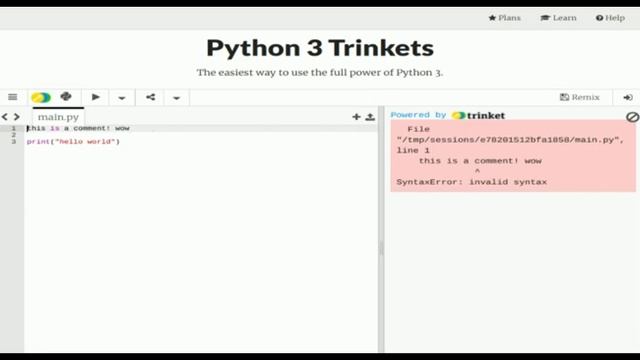The image size is (640, 360).
Task: Open the Learn link
Action: pyautogui.click(x=558, y=18)
